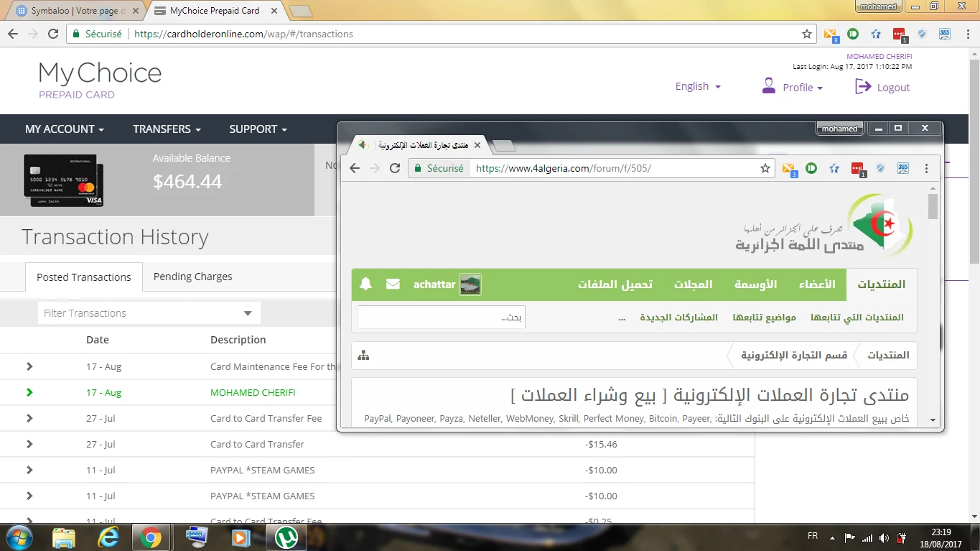980x551 pixels.
Task: Open the MY ACCOUNT menu
Action: click(65, 129)
